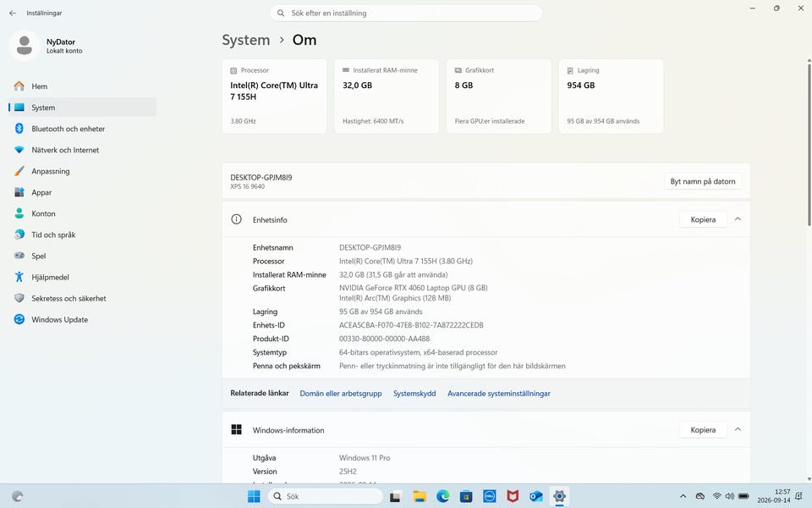Open the Wi-Fi network tray icon
This screenshot has width=812, height=508.
click(x=716, y=496)
